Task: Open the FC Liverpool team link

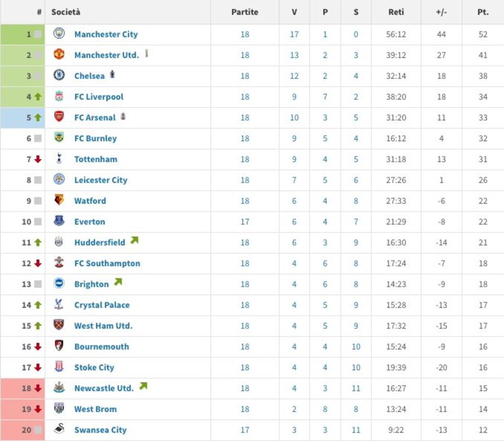Action: [99, 97]
